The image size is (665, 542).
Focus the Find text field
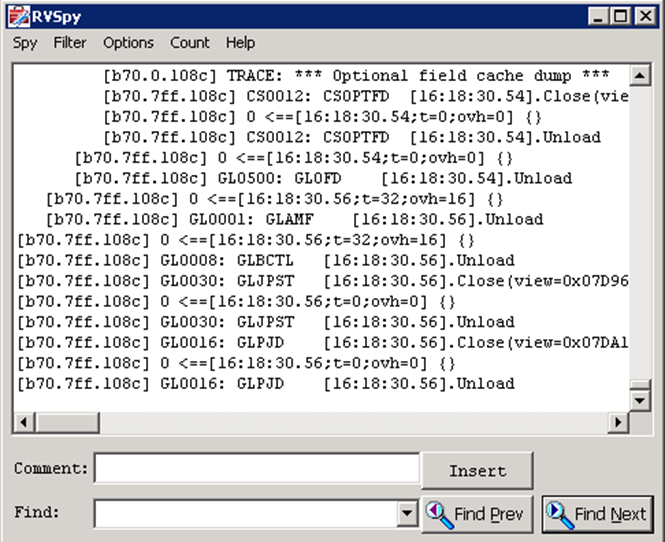click(246, 513)
